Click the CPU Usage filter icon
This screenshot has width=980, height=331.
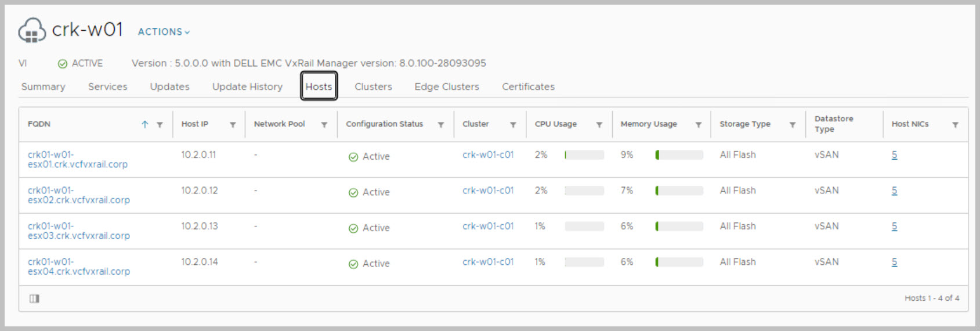click(x=599, y=125)
